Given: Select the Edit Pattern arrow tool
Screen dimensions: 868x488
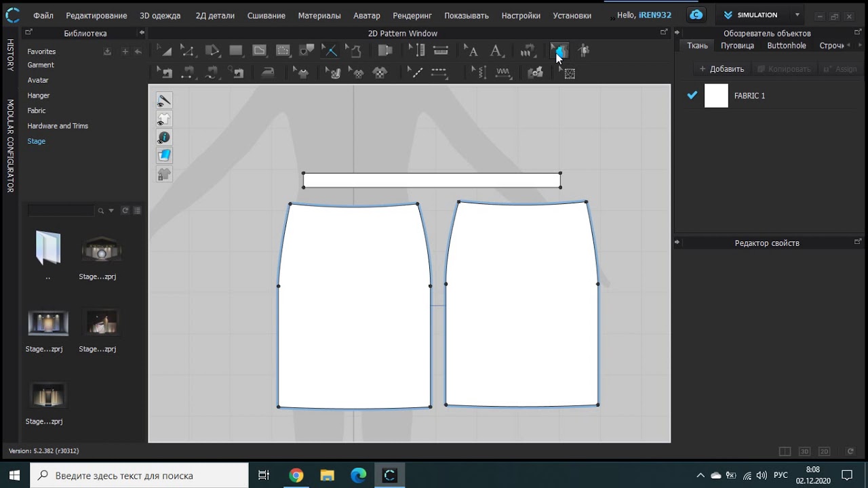Looking at the screenshot, I should coord(165,51).
